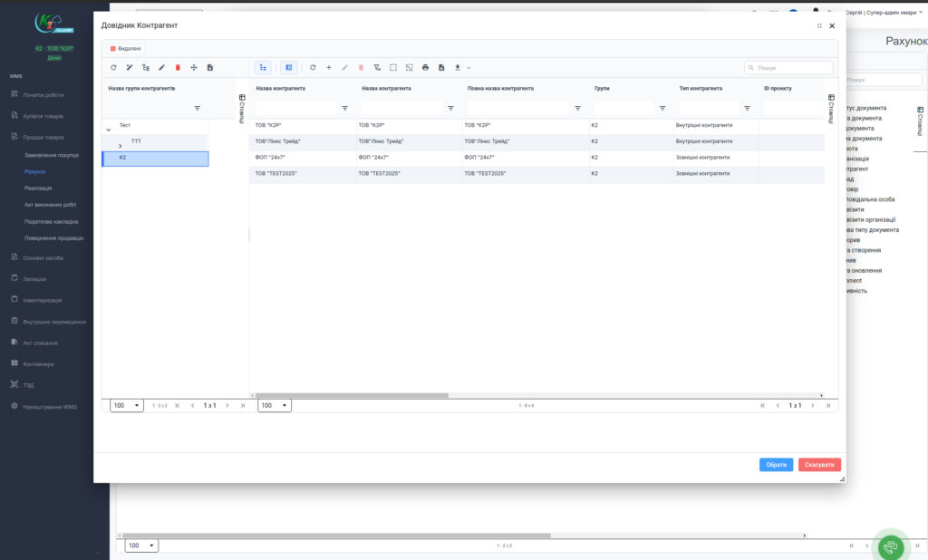Toggle the highlighted columns layout button
The height and width of the screenshot is (560, 928).
288,67
